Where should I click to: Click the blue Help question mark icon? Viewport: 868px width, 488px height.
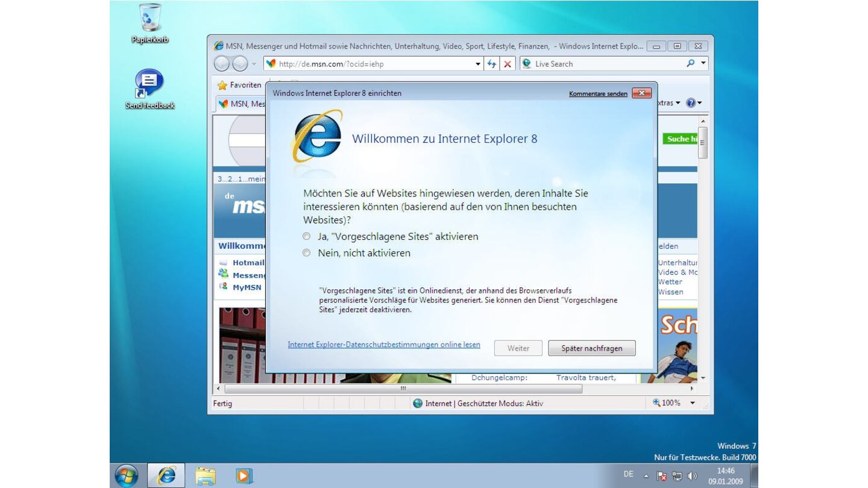tap(691, 103)
